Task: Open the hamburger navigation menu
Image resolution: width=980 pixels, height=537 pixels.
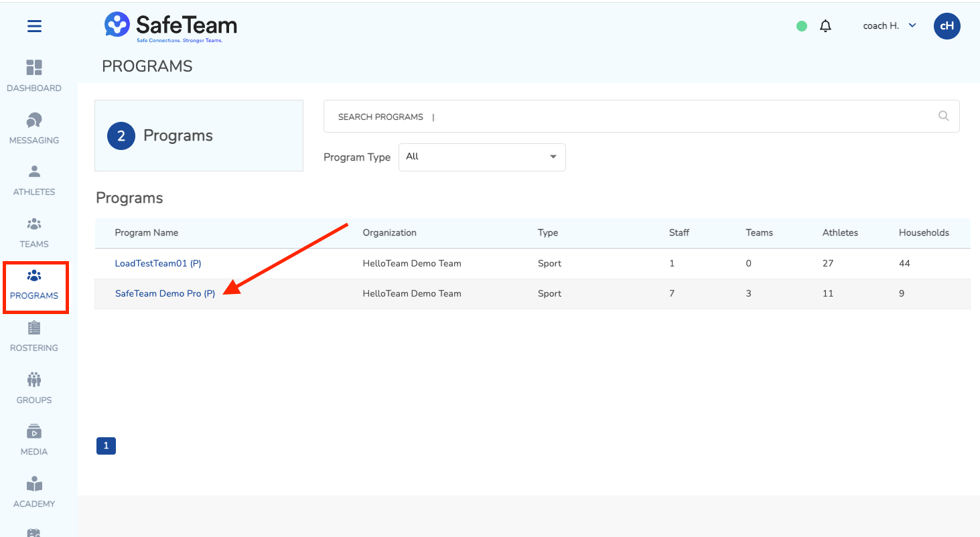Action: 34,26
